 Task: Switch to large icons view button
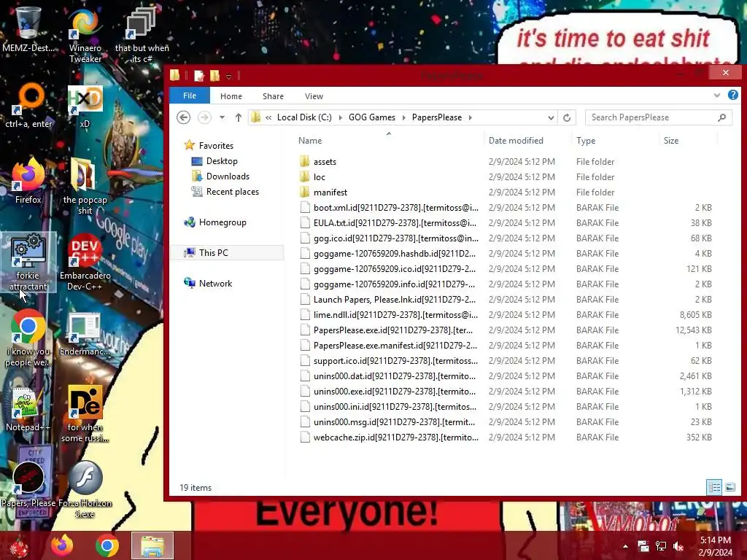click(729, 487)
